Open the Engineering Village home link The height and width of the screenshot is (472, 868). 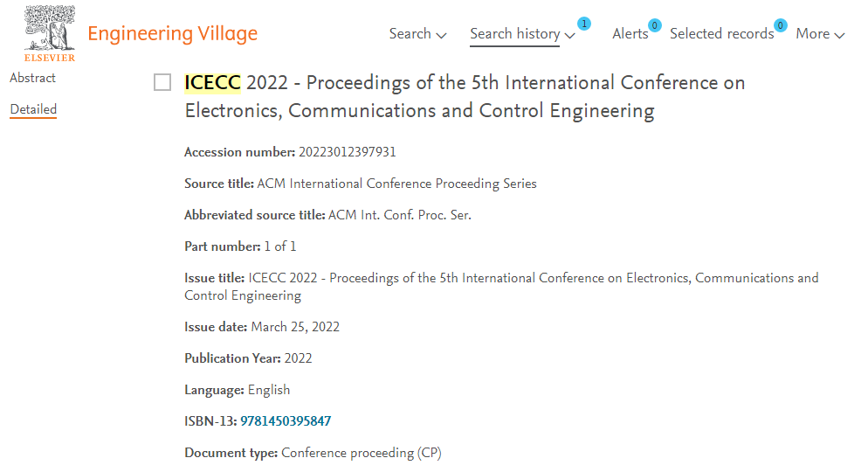click(172, 34)
